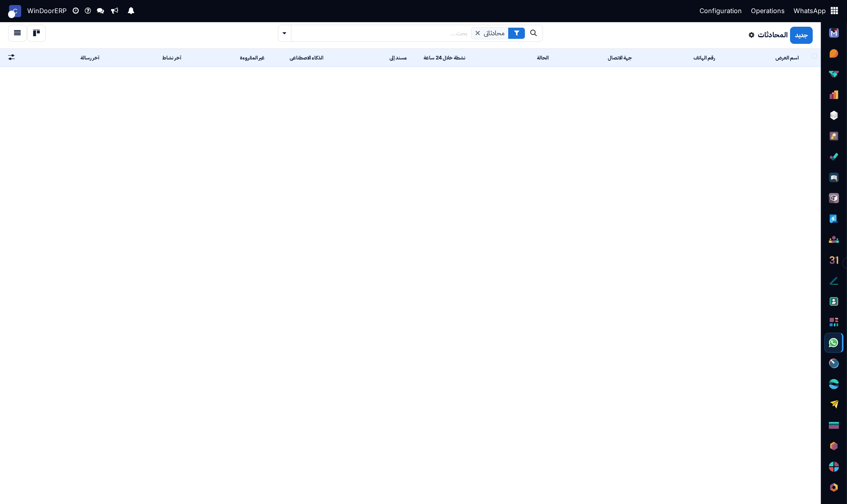
Task: Click the محادثاتي filter label
Action: coord(494,33)
